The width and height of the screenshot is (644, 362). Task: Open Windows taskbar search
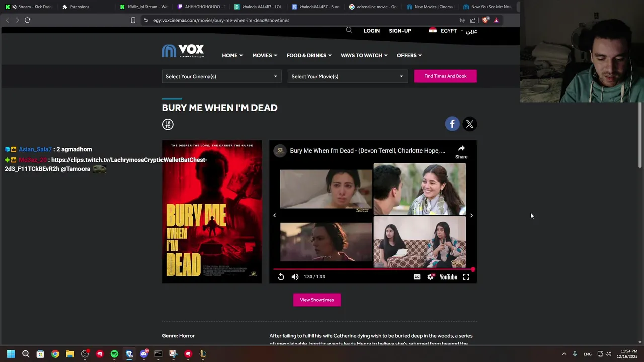tap(26, 354)
